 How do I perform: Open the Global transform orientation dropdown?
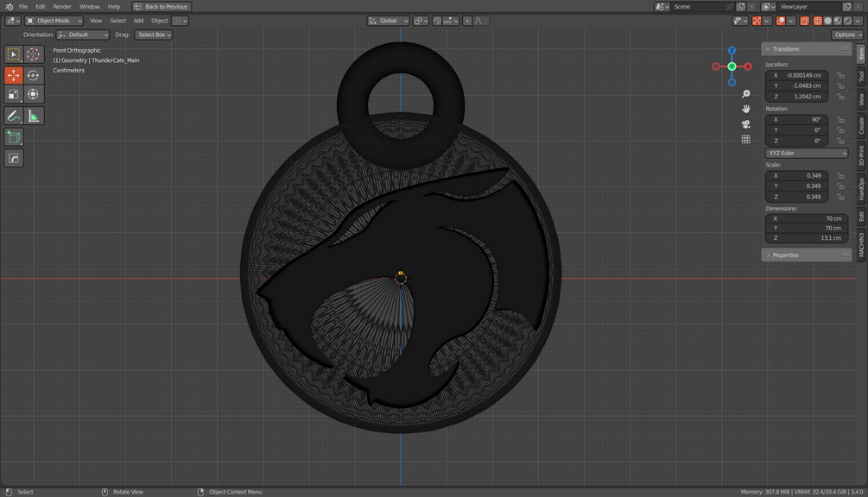(x=388, y=21)
